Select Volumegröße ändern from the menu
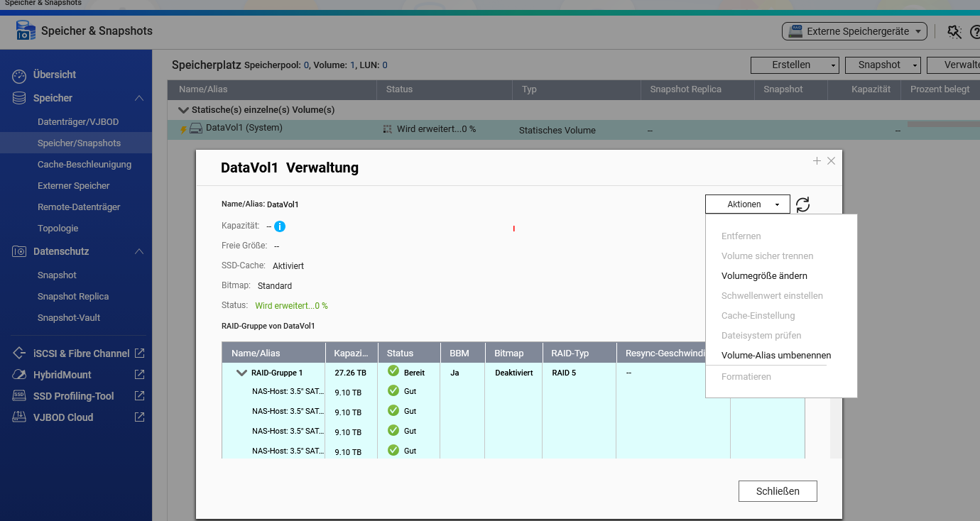The image size is (980, 521). click(x=764, y=276)
